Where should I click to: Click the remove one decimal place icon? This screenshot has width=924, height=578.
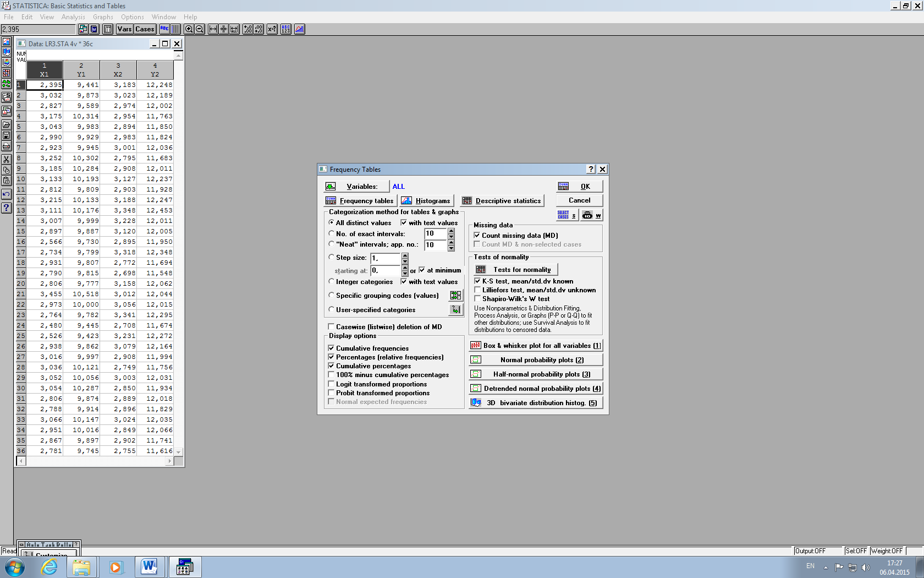(258, 29)
